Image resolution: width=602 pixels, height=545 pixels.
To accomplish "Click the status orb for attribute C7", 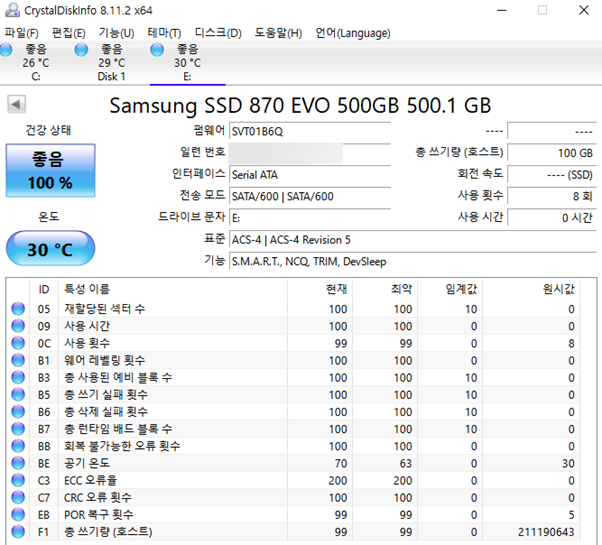I will (18, 497).
